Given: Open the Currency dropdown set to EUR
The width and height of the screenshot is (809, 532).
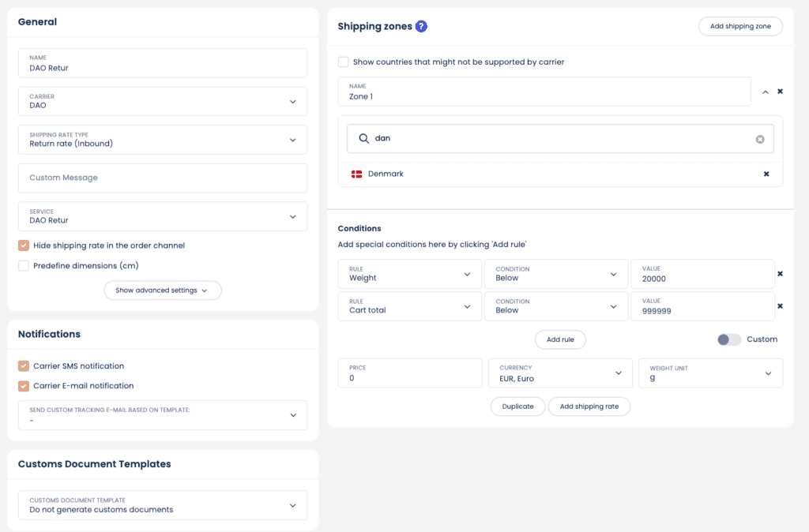Looking at the screenshot, I should tap(560, 373).
